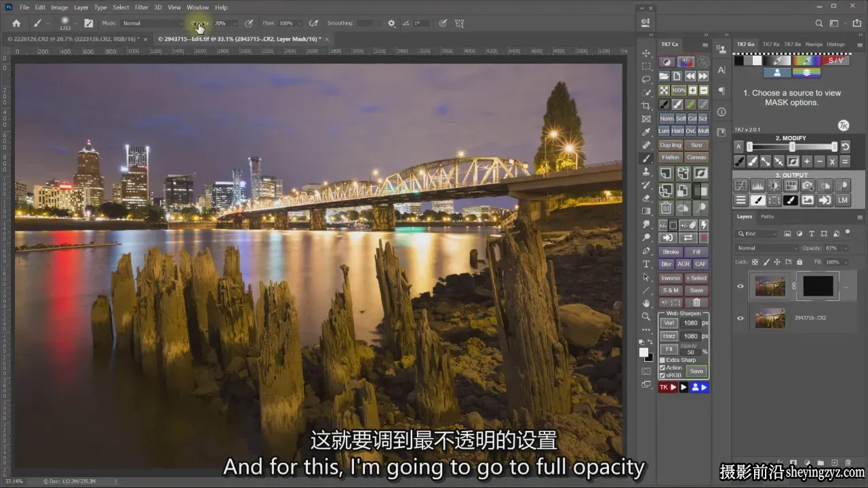Screen dimensions: 868x488
Task: Click Stroke button in TK7 Cx
Action: pos(671,252)
